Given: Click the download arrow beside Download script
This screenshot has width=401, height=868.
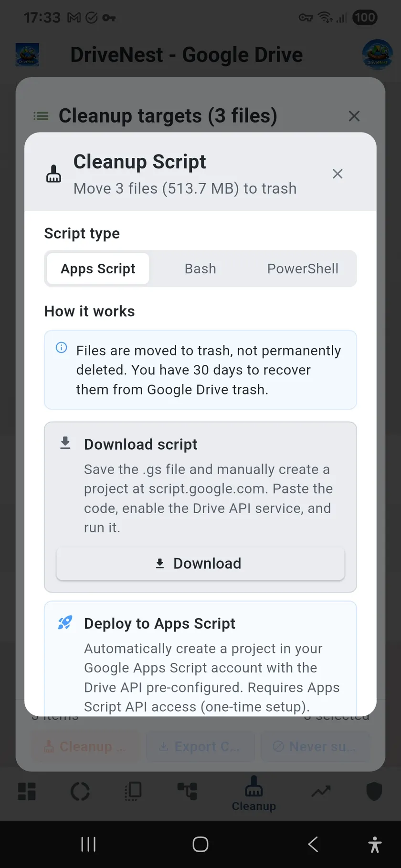Looking at the screenshot, I should [x=65, y=443].
